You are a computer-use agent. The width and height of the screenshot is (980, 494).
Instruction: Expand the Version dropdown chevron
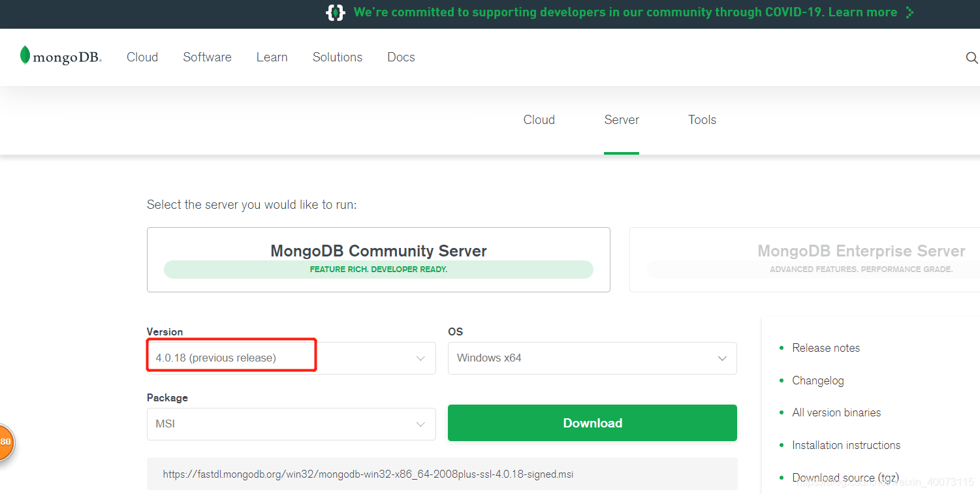[421, 359]
